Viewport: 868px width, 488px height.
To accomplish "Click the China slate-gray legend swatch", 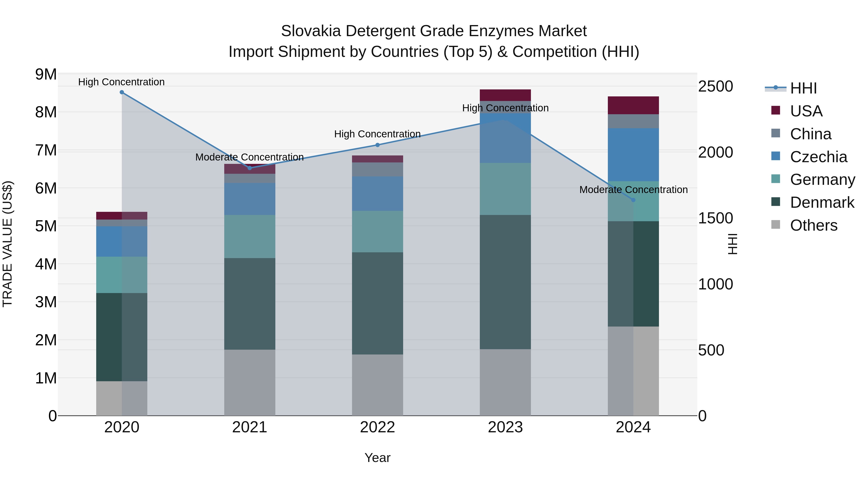I will (776, 133).
